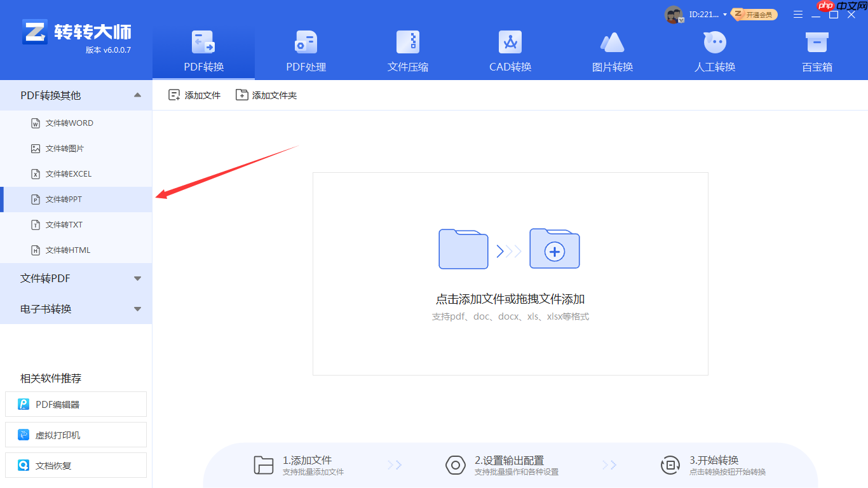Click the 1.添加文件 step folder icon

click(x=263, y=465)
